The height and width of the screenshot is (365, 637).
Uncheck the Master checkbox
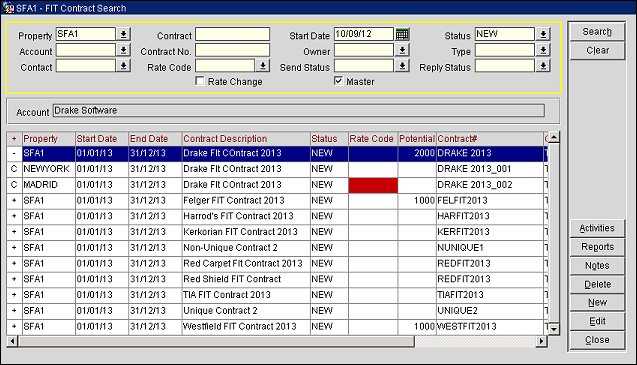point(338,81)
